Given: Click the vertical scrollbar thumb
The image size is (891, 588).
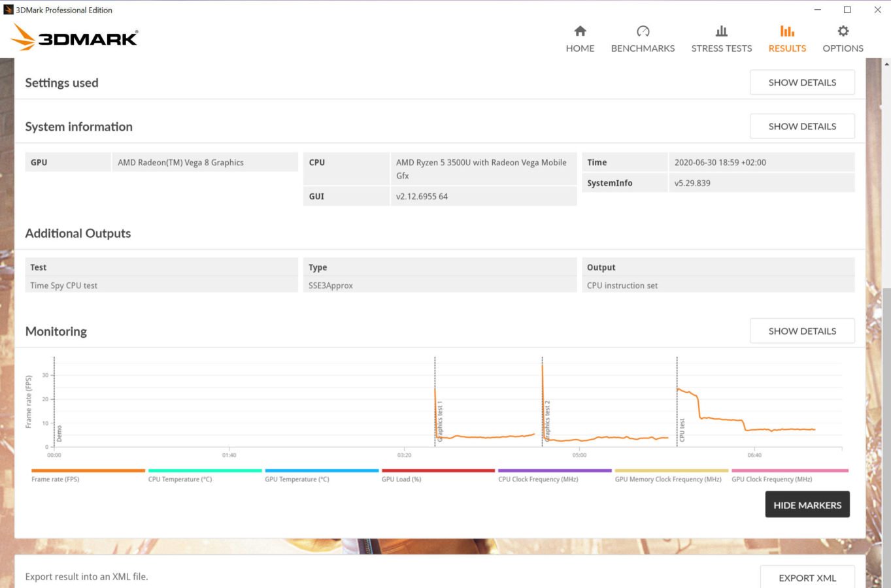Looking at the screenshot, I should [886, 438].
